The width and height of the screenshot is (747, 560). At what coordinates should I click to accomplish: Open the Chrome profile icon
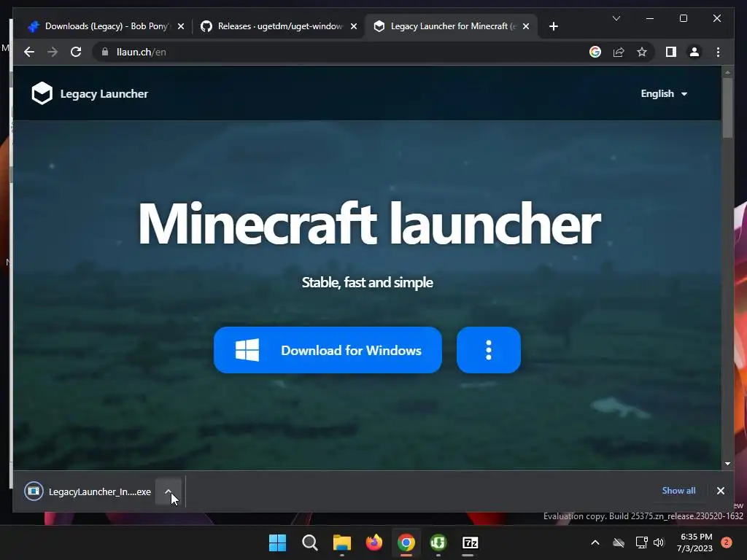tap(694, 52)
